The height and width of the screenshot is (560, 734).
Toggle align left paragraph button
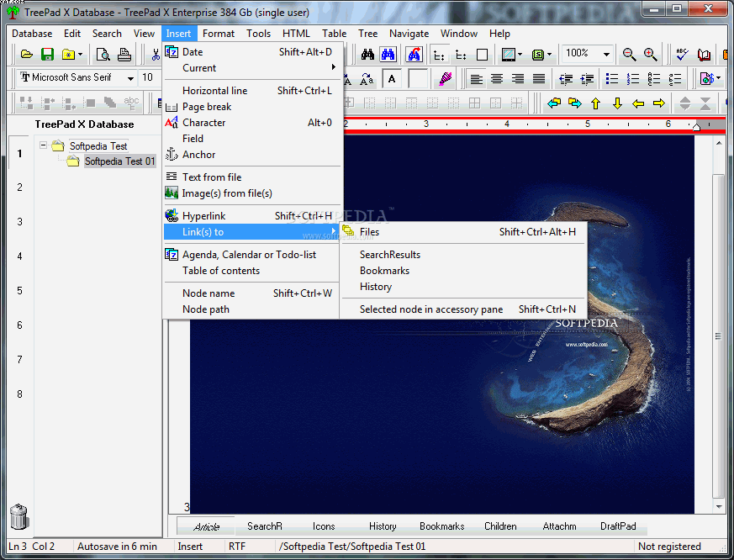(476, 79)
